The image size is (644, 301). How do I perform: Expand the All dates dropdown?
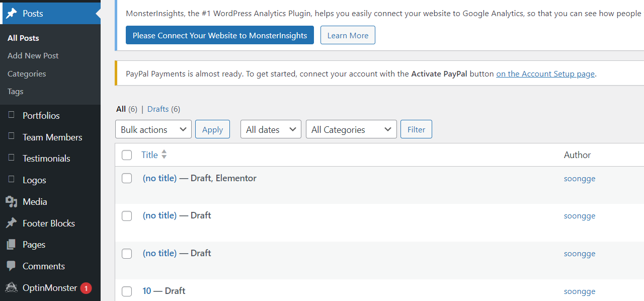[271, 129]
